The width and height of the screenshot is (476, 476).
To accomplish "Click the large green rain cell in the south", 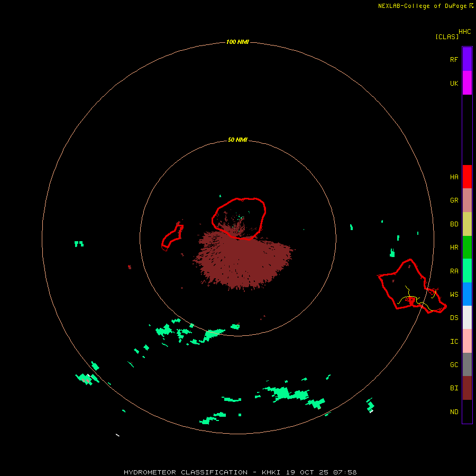I will [x=287, y=393].
